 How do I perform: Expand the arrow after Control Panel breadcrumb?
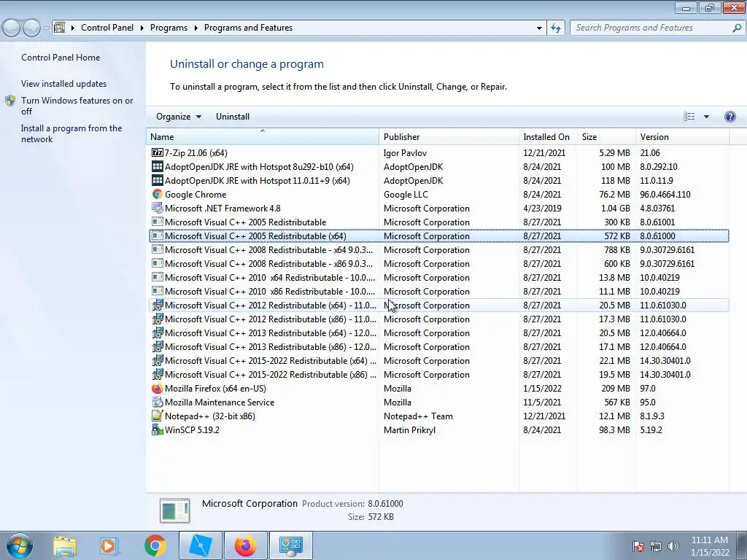click(142, 28)
